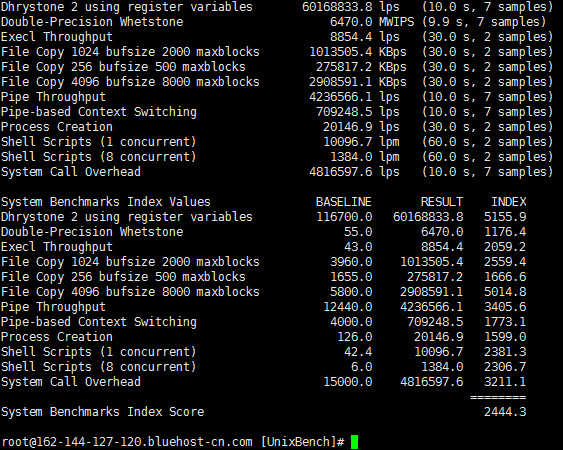Click '60168833.8 lps' Dhrystone result in top section

click(x=351, y=7)
